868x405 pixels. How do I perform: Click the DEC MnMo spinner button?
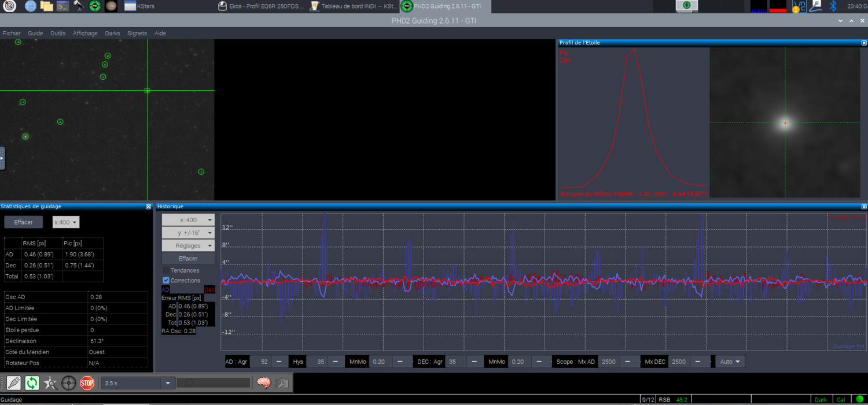click(x=539, y=362)
